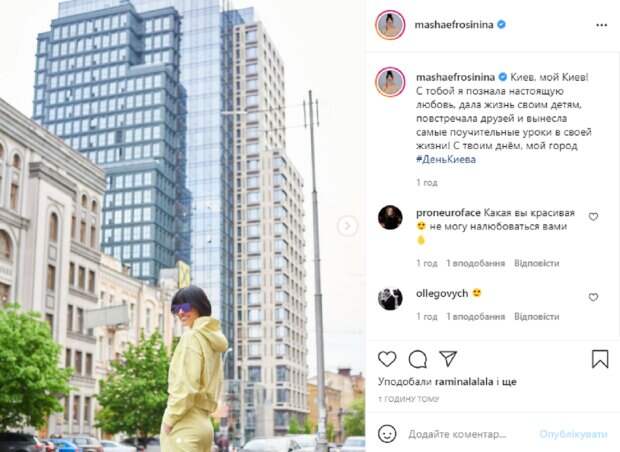Click the Опублікувати button
This screenshot has height=452, width=620.
(x=573, y=434)
